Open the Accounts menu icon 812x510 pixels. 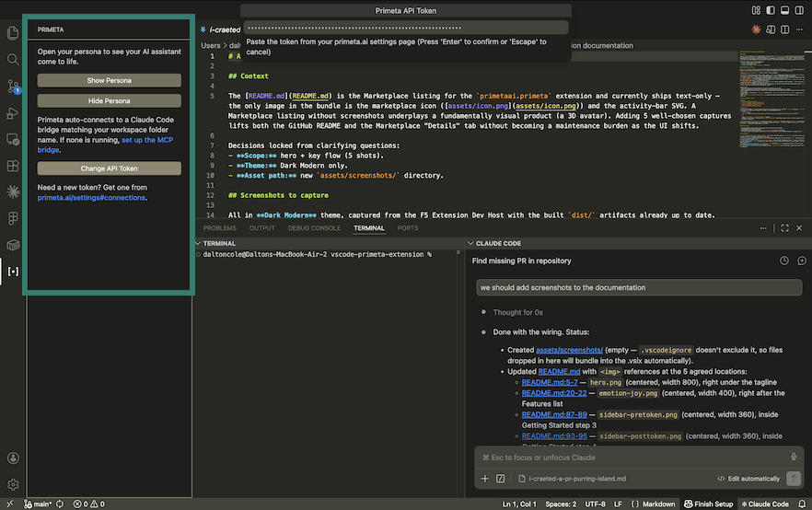(13, 458)
